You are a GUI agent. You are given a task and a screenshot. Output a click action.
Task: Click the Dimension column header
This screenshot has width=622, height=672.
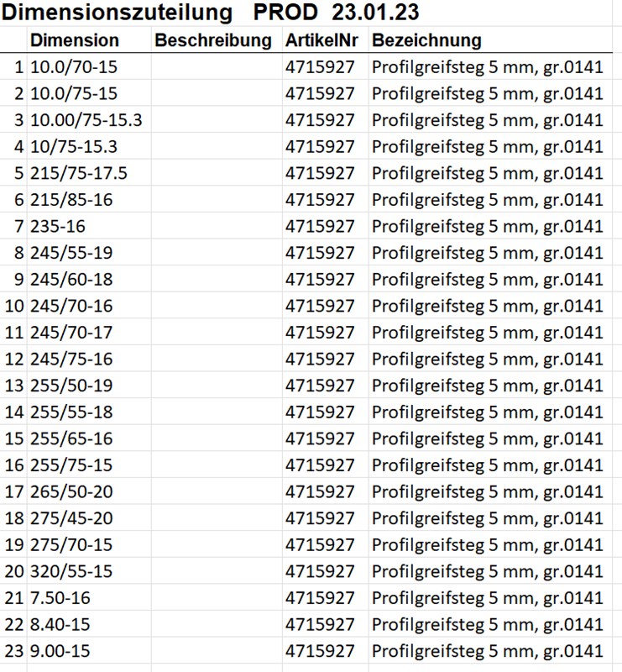(75, 40)
